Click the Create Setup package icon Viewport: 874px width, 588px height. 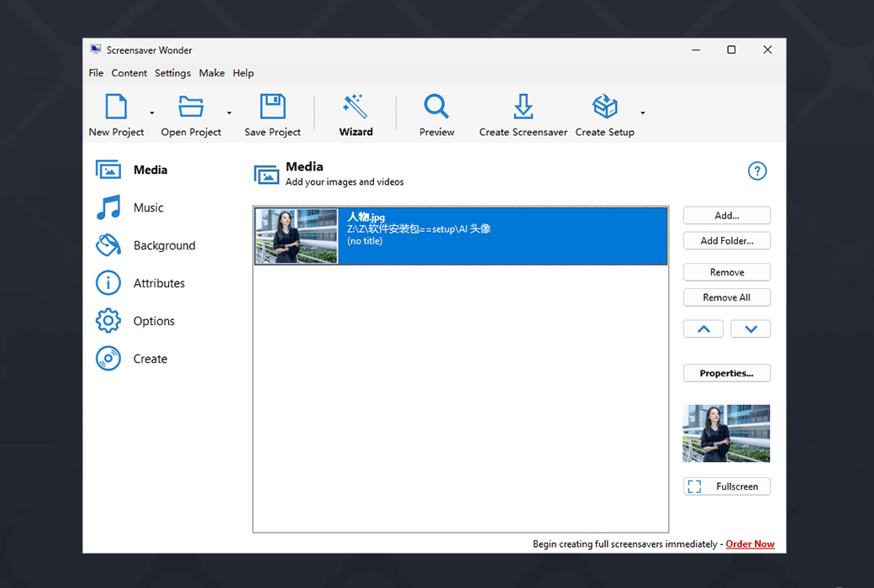pos(605,106)
